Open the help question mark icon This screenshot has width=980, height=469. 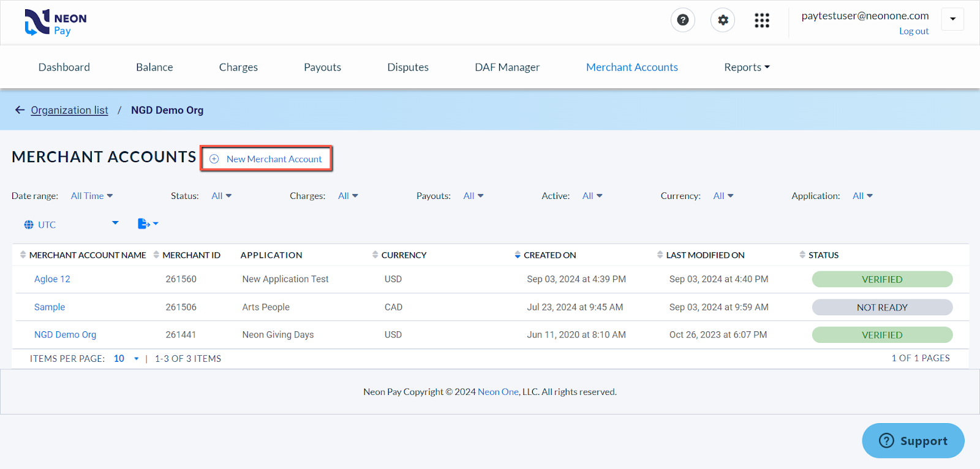point(683,20)
